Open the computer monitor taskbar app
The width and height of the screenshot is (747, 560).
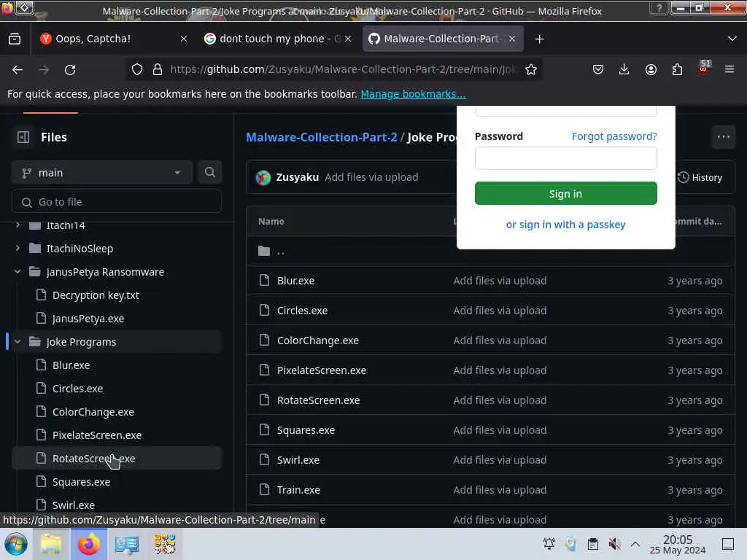tap(127, 544)
